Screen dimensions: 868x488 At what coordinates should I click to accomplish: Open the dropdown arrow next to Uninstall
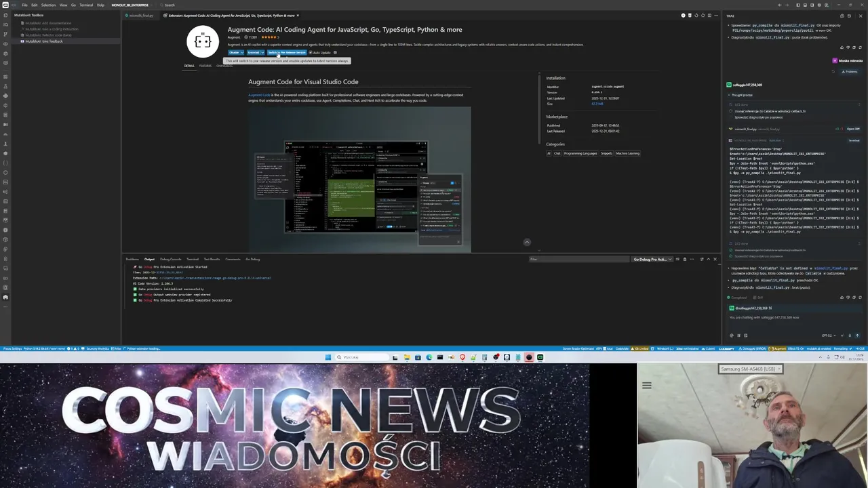(262, 52)
